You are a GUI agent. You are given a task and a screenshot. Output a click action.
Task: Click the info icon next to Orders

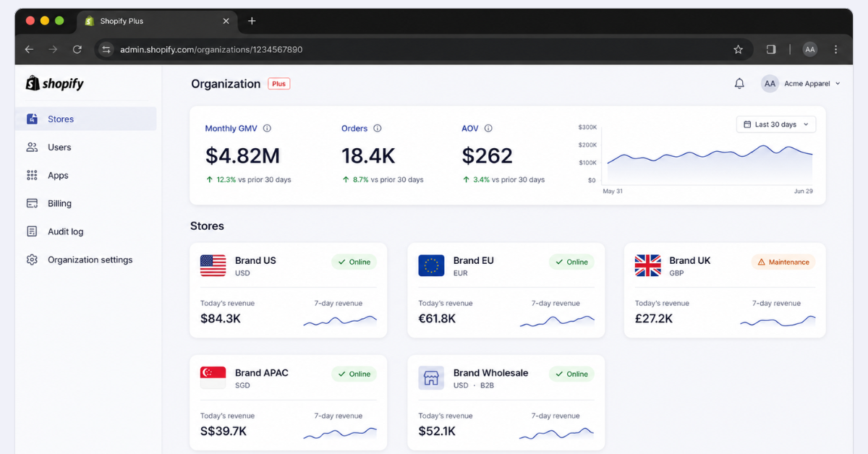(378, 129)
